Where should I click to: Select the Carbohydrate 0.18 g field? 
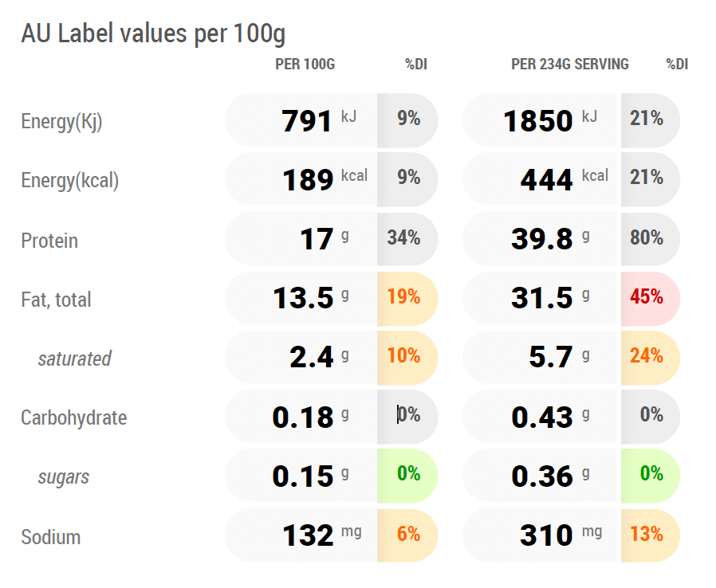pyautogui.click(x=301, y=417)
